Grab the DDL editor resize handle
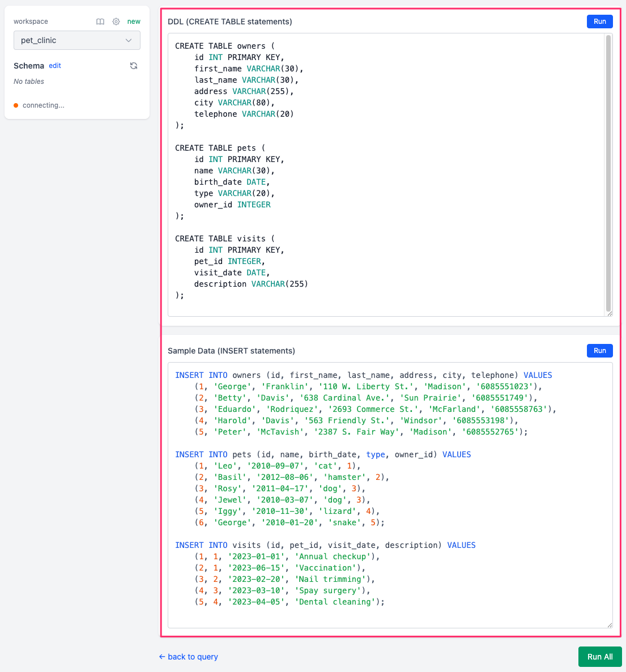Screen dimensions: 626x672 [610, 313]
